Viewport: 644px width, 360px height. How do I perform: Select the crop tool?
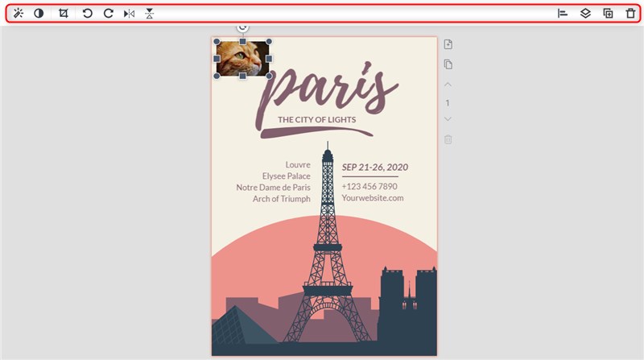64,14
